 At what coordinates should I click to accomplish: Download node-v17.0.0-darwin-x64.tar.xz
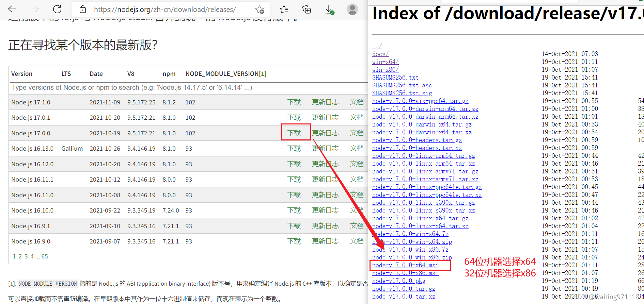coord(422,132)
